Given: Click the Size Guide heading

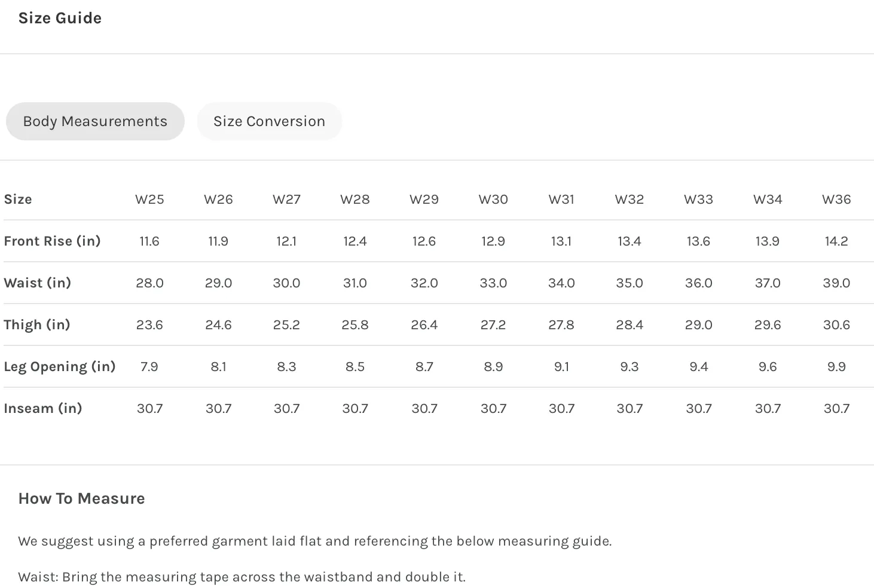Looking at the screenshot, I should coord(60,18).
